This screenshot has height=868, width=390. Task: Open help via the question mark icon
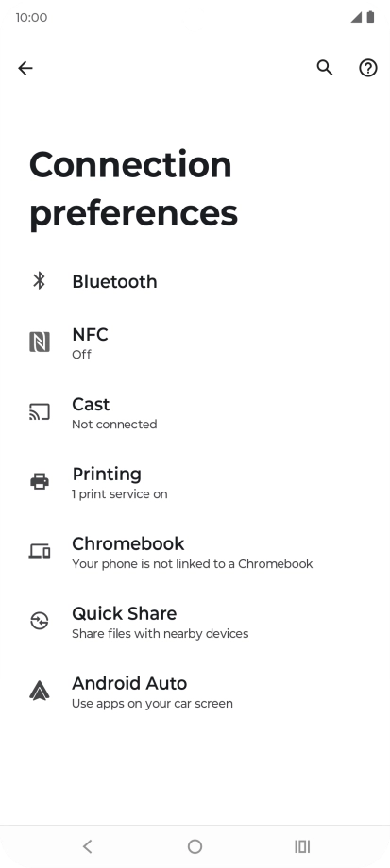coord(368,68)
